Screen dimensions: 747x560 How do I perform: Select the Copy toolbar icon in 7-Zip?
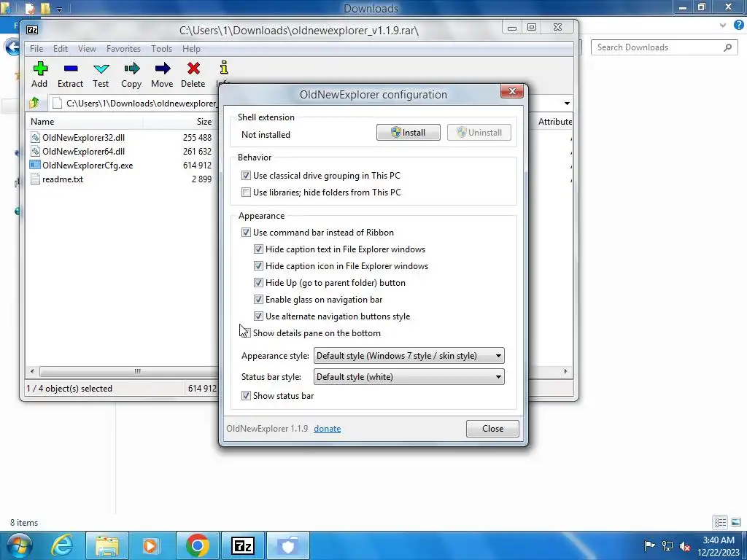pyautogui.click(x=131, y=69)
